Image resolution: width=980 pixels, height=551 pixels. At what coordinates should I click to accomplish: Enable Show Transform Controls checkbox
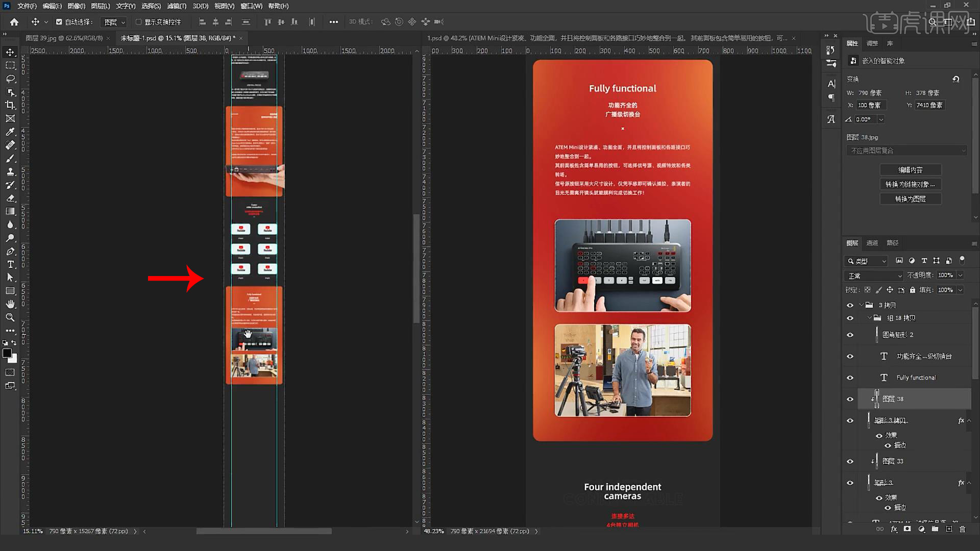point(138,22)
